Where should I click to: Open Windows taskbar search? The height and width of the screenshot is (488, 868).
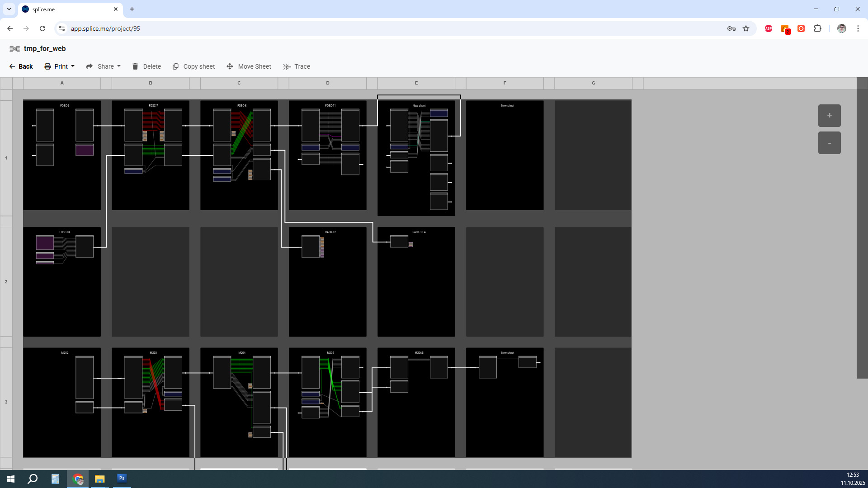point(33,479)
